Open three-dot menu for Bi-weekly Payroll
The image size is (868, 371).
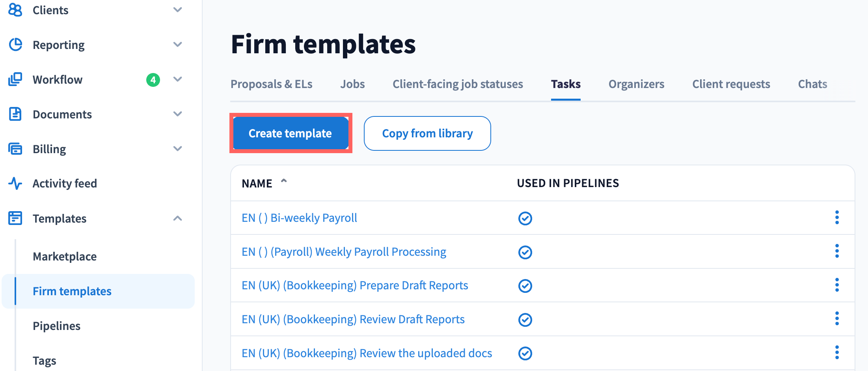click(x=836, y=217)
